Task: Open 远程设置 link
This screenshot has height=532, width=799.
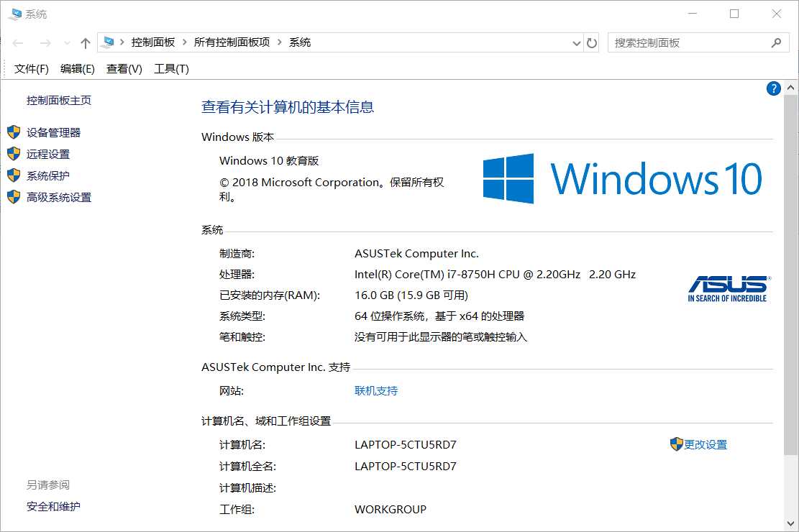Action: tap(48, 154)
